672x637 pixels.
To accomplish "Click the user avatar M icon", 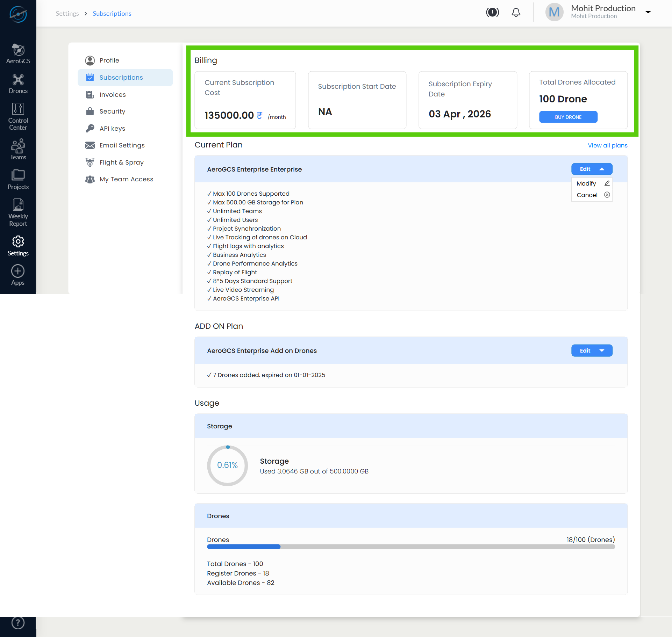I will [554, 12].
